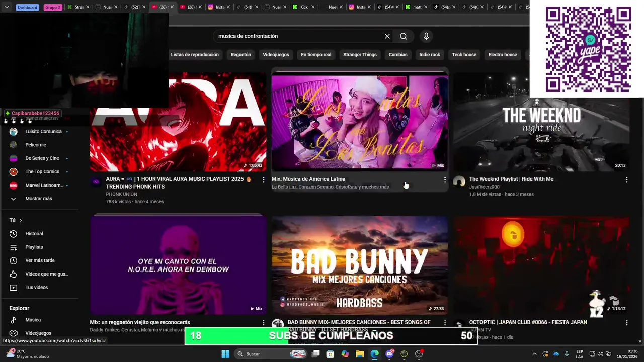The width and height of the screenshot is (644, 362).
Task: Expand the Tú section chevron
Action: (21, 220)
